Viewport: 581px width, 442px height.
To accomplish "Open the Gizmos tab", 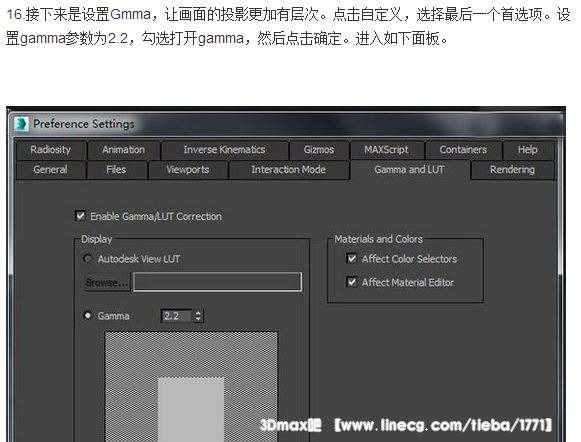I will (x=319, y=150).
